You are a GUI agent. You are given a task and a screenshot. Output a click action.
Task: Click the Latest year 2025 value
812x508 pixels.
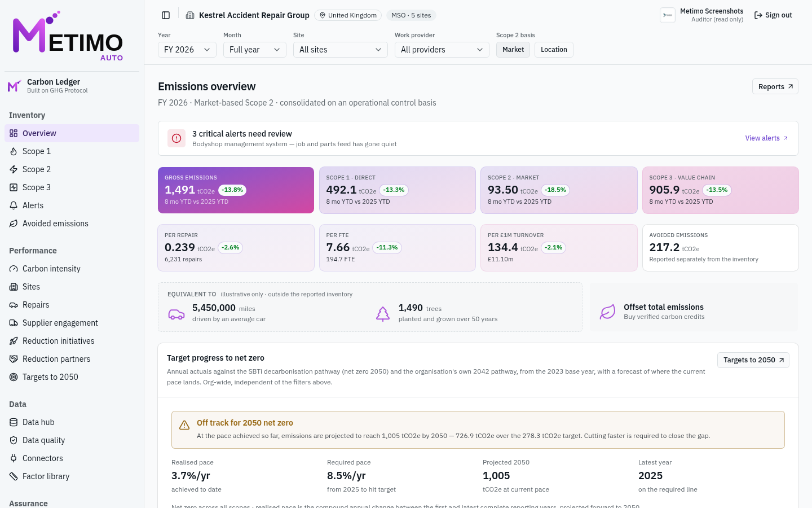(650, 476)
